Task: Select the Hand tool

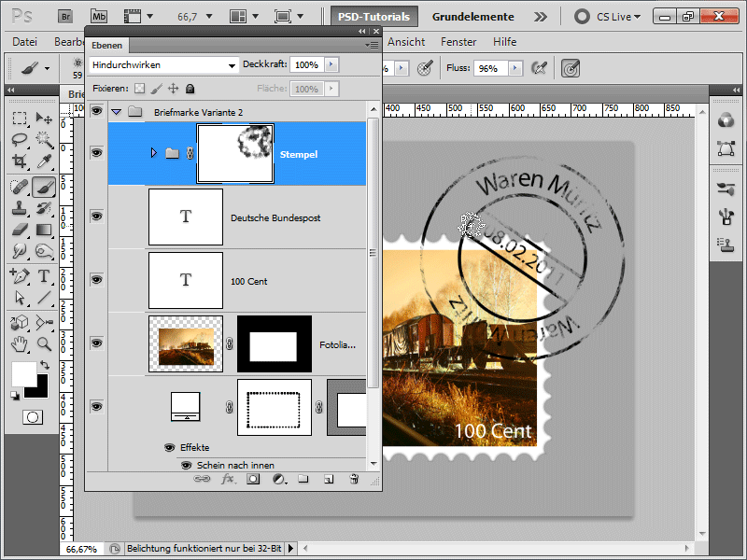Action: pos(19,343)
